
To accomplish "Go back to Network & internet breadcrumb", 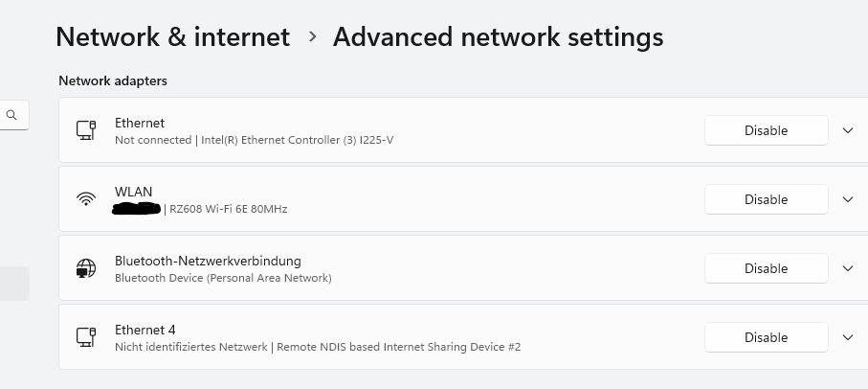I will tap(172, 37).
